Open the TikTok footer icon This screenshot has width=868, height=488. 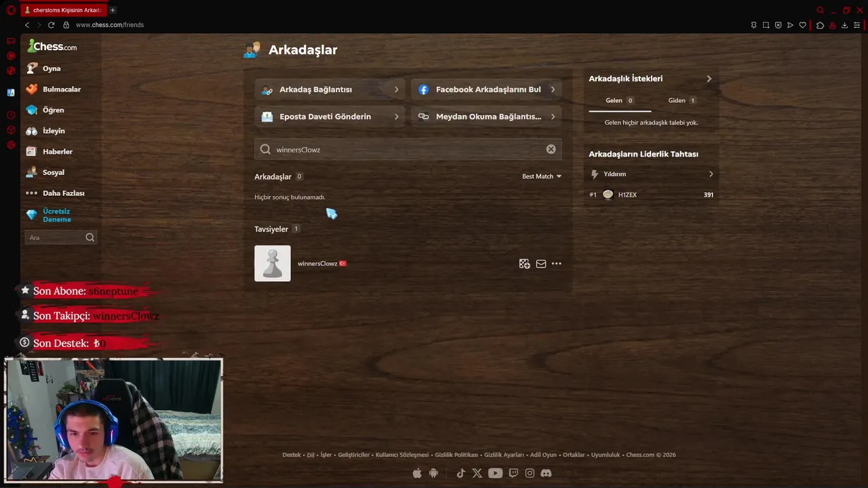point(461,473)
